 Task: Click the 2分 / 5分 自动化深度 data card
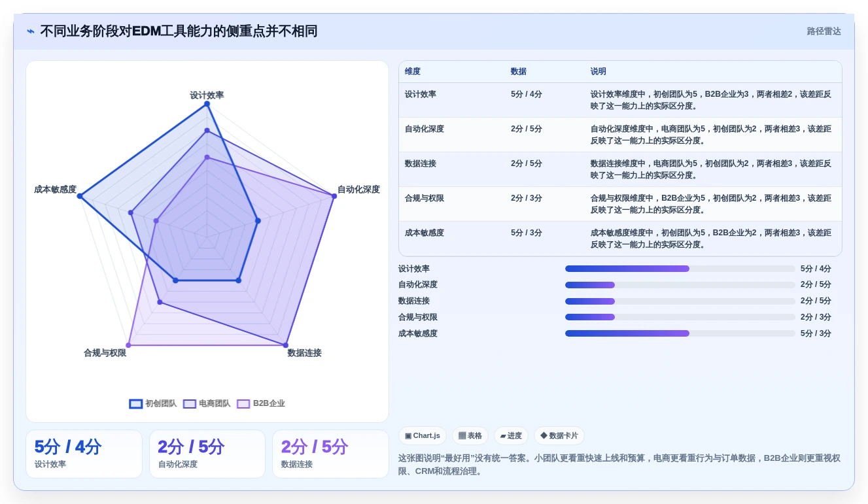coord(207,454)
